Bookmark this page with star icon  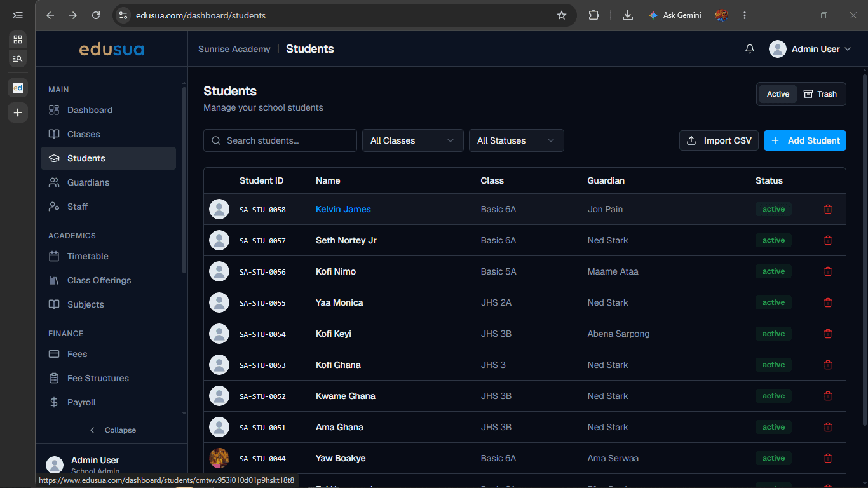coord(562,15)
